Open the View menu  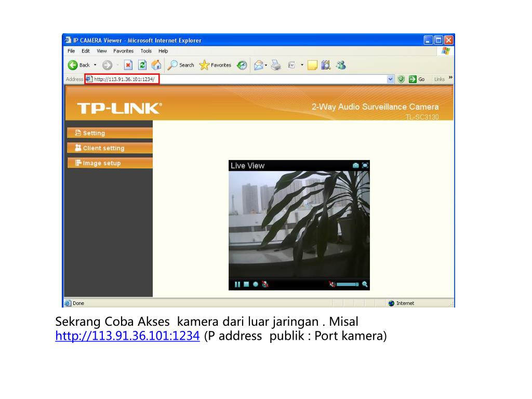101,51
